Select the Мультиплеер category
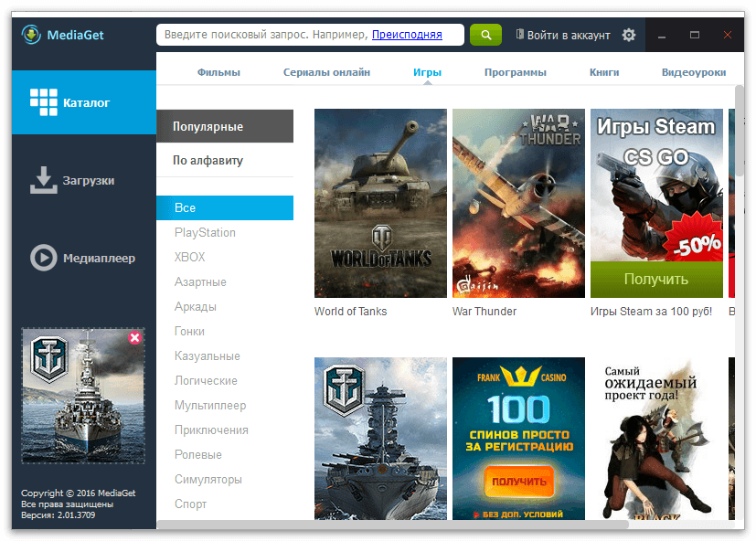Image resolution: width=756 pixels, height=541 pixels. pos(210,406)
